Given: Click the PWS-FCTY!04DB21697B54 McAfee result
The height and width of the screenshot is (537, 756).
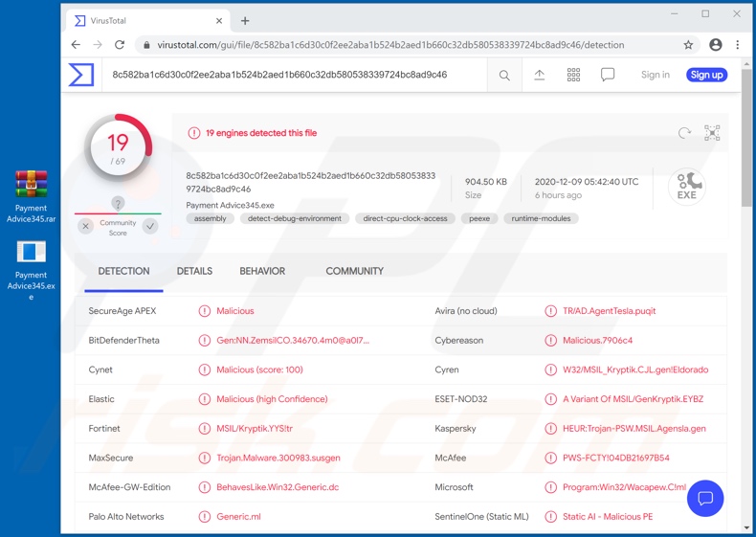Looking at the screenshot, I should (x=615, y=458).
